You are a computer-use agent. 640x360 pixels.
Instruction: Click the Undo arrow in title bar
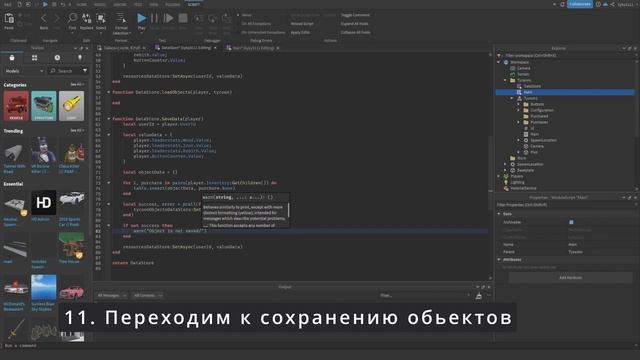click(62, 4)
